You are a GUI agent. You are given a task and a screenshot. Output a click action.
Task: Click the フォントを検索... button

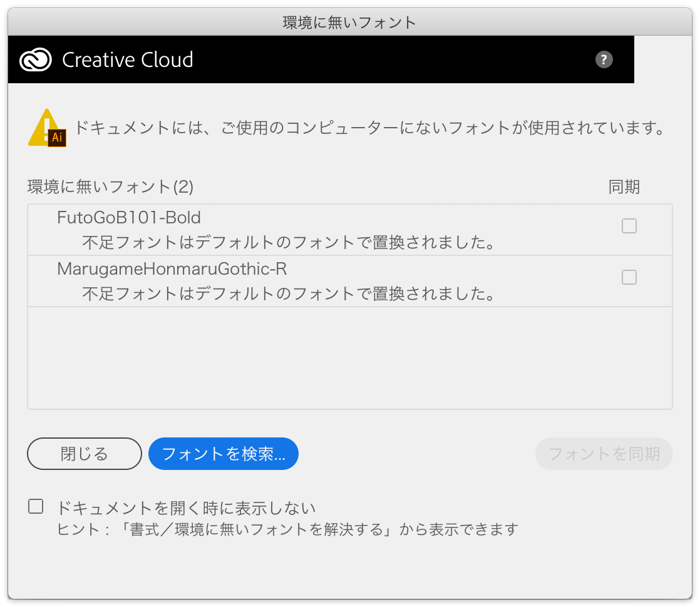pos(224,454)
